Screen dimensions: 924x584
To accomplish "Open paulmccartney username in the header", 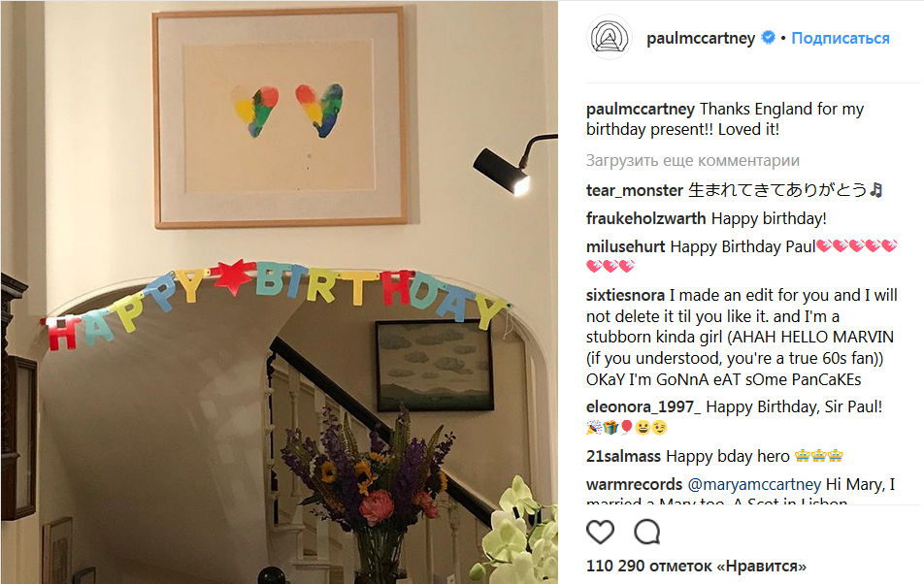I will (x=701, y=39).
